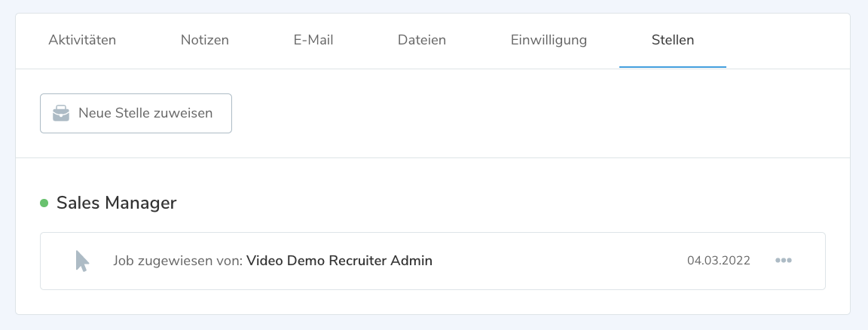Click the gray cursor arrow icon in the job row
The image size is (868, 330).
click(x=82, y=261)
